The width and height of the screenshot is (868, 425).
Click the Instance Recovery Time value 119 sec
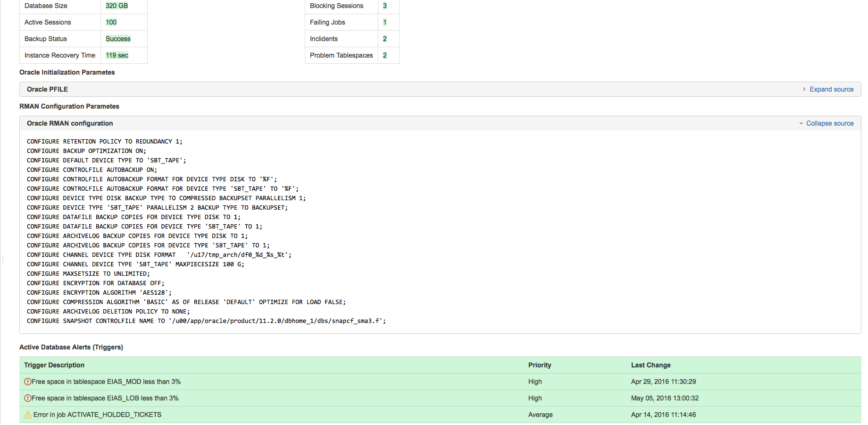117,55
